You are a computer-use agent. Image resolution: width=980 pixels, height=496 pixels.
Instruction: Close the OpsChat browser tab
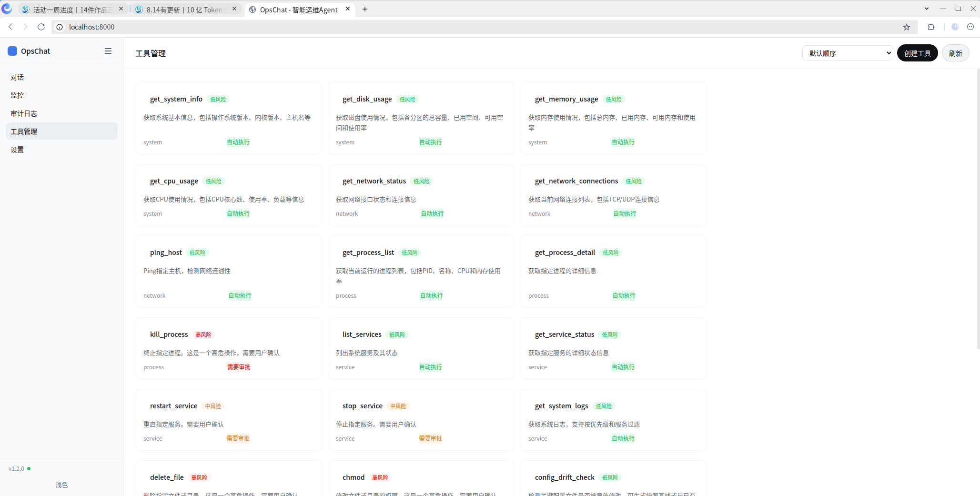pos(348,9)
